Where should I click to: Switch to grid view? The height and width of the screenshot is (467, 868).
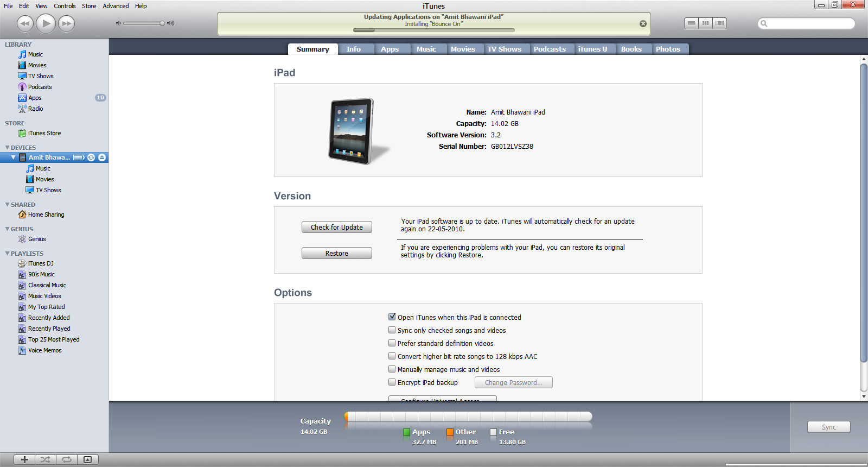[705, 23]
